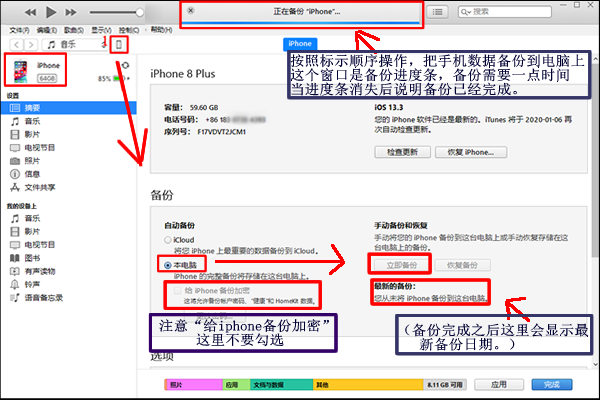Open the 歌曲(S) menu
The width and height of the screenshot is (600, 400).
coord(74,30)
